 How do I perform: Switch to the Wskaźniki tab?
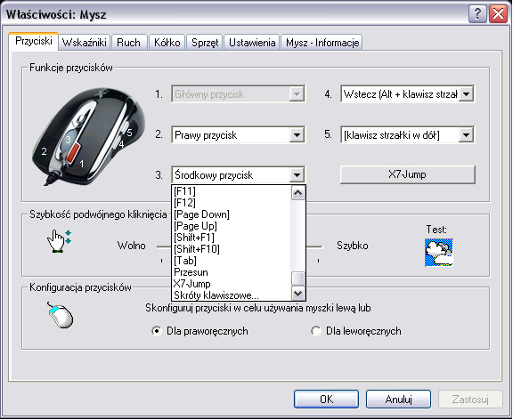click(85, 43)
